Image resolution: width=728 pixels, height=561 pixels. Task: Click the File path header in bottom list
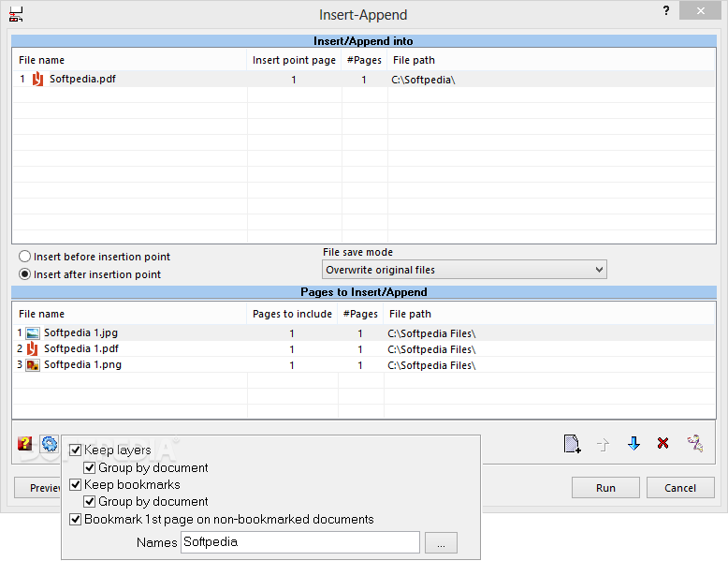click(548, 314)
